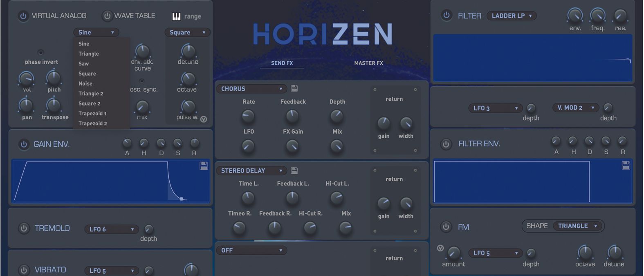Click the Chorus Rate knob
Viewport: 644px width, 276px height.
tap(248, 116)
